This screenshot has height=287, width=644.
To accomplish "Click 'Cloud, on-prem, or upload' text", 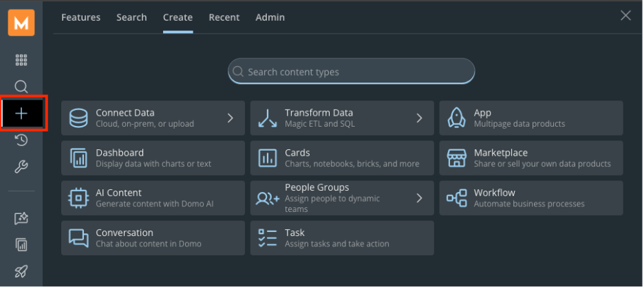I will tap(145, 124).
